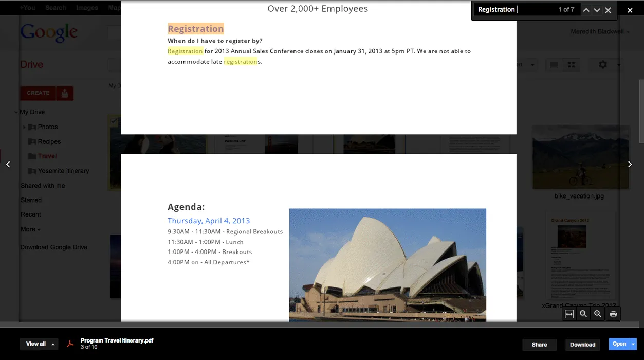Open the dropdown arrow beside Open
This screenshot has width=644, height=360.
pyautogui.click(x=633, y=344)
